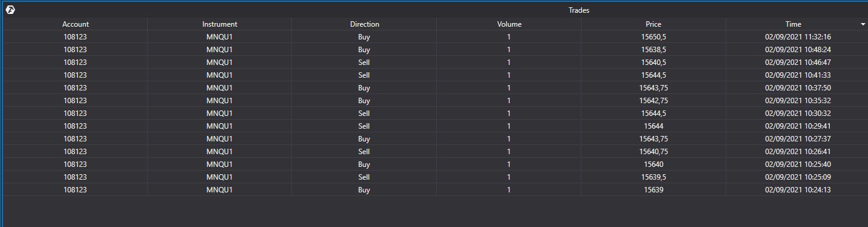This screenshot has height=227, width=868.
Task: Click the Volume column header
Action: [509, 24]
